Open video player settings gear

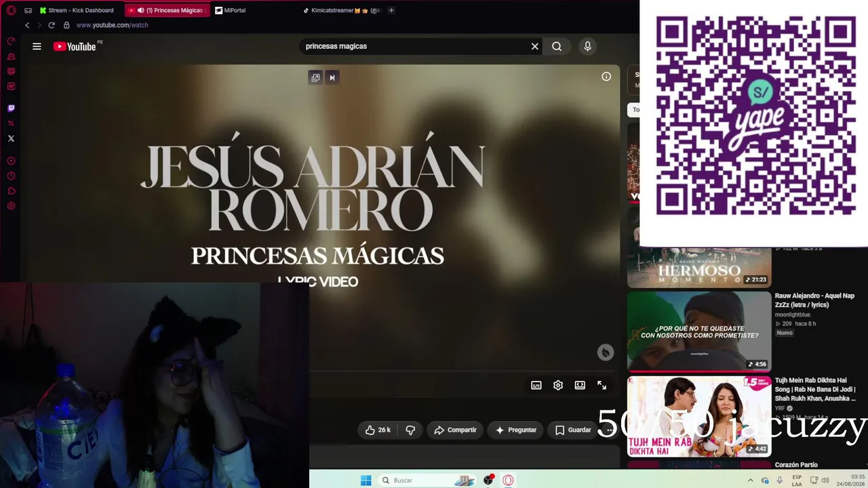coord(558,385)
